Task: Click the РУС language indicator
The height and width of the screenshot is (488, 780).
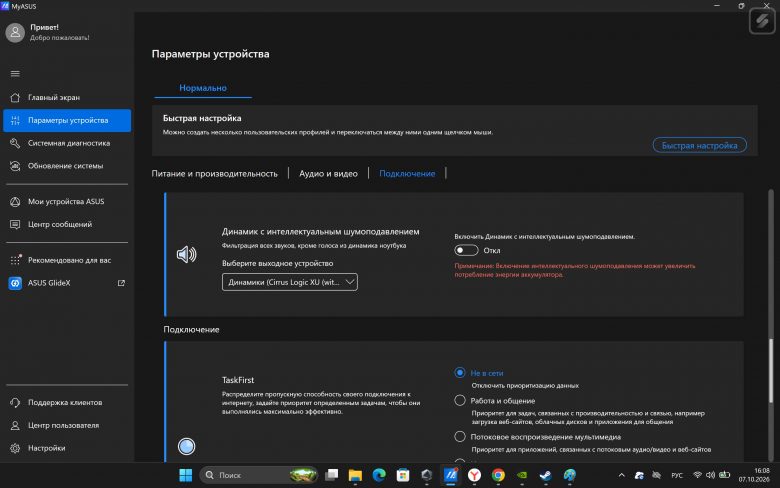Action: pyautogui.click(x=677, y=475)
